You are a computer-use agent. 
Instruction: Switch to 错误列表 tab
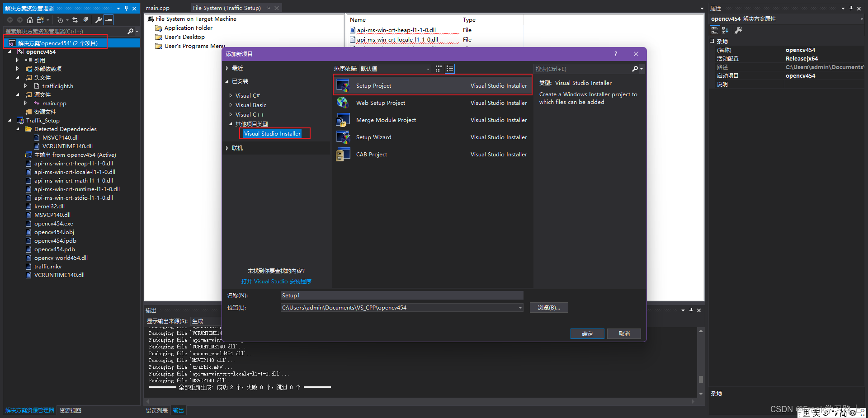[x=157, y=410]
